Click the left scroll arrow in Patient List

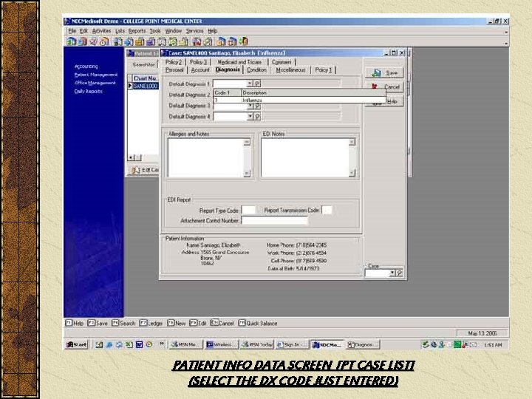[131, 157]
